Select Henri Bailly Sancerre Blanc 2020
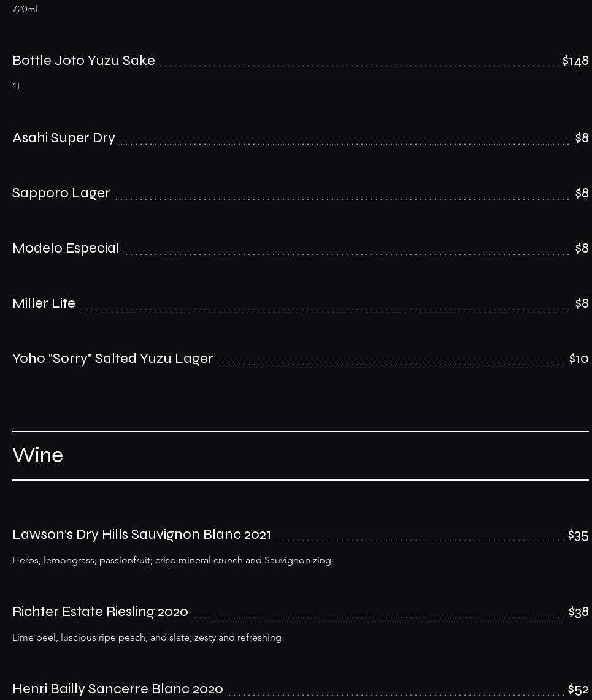This screenshot has height=700, width=592. 118,689
